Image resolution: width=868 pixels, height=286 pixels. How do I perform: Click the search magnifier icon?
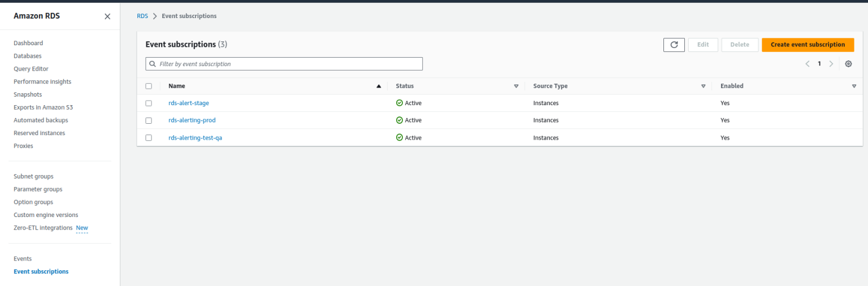tap(153, 64)
